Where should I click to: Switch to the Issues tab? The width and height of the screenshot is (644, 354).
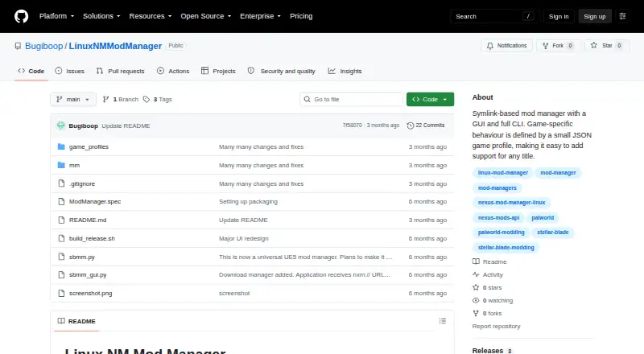(x=70, y=71)
